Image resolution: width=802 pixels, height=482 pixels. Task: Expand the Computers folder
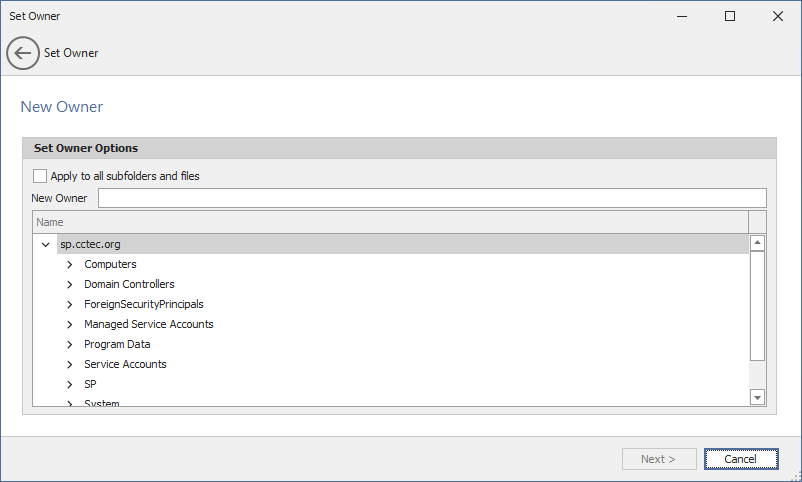pos(70,264)
